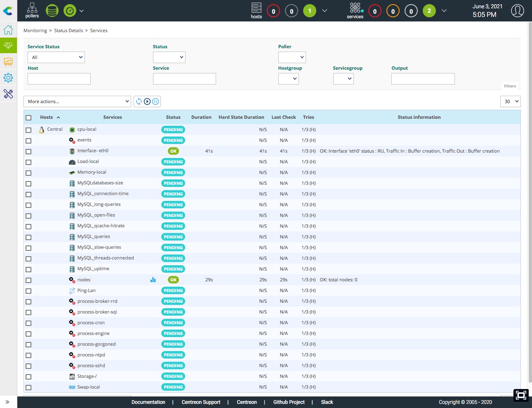This screenshot has height=408, width=532.
Task: Click the pollers icon in top bar
Action: point(32,10)
